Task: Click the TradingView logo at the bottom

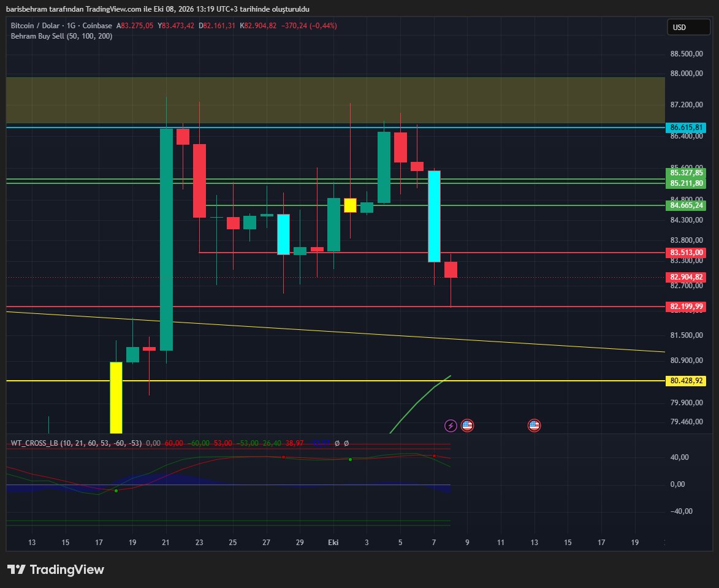Action: pos(56,570)
